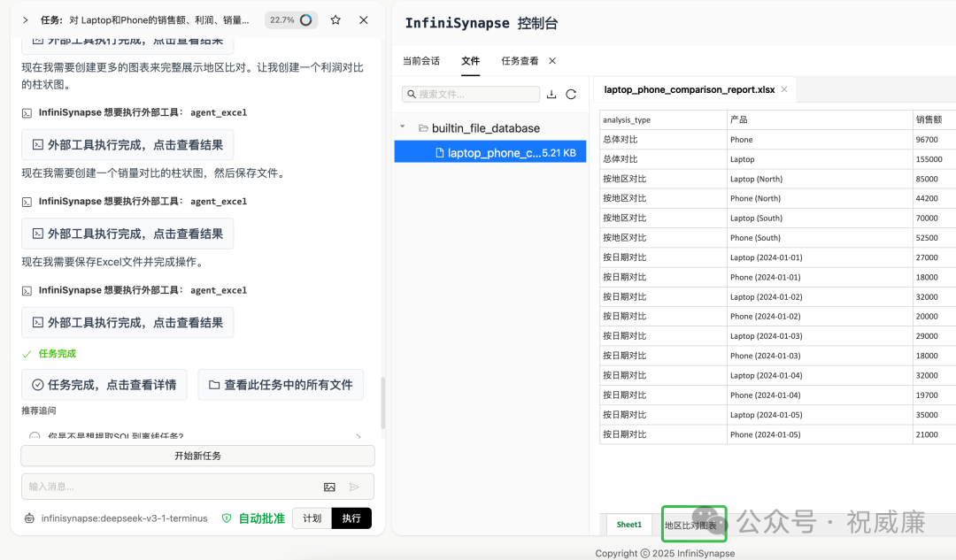
Task: Switch to the 任务查看 tab
Action: [520, 61]
